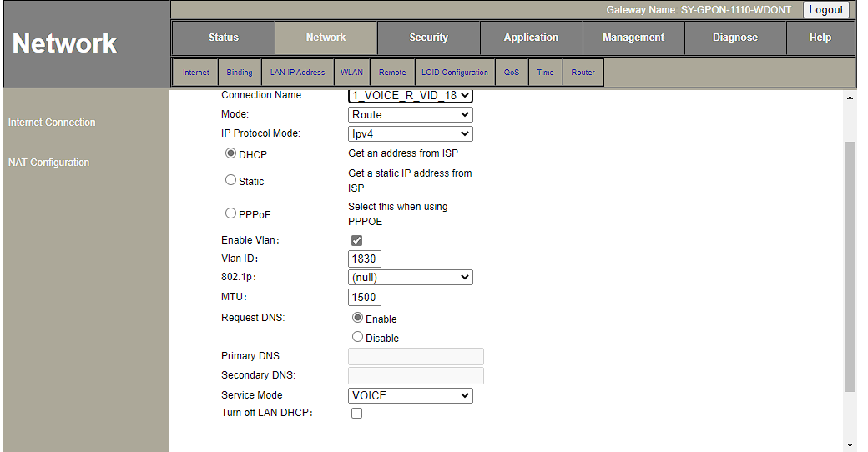The image size is (868, 452).
Task: Toggle the Enable Vlan checkbox
Action: pos(357,240)
